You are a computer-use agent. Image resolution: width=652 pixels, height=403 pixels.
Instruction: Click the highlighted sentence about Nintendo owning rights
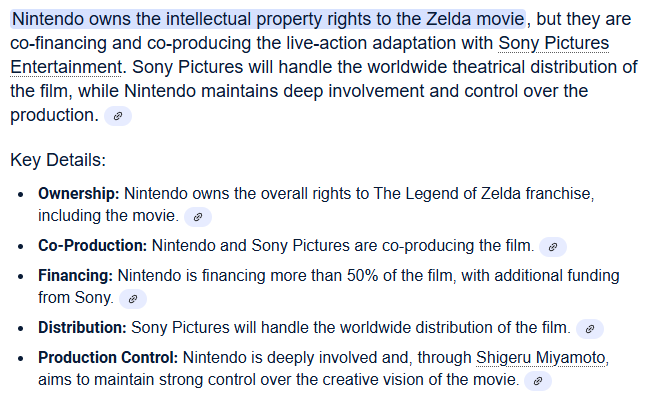[268, 19]
